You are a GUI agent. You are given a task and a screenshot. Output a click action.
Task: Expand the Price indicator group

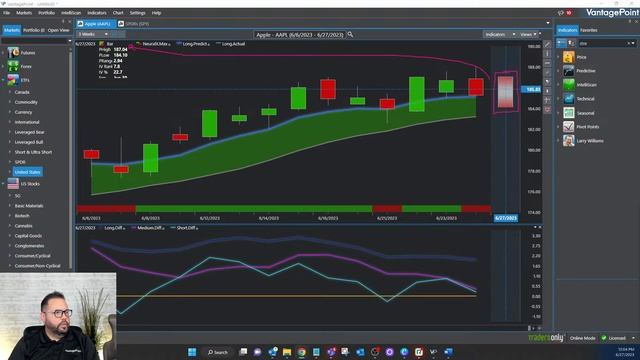558,58
